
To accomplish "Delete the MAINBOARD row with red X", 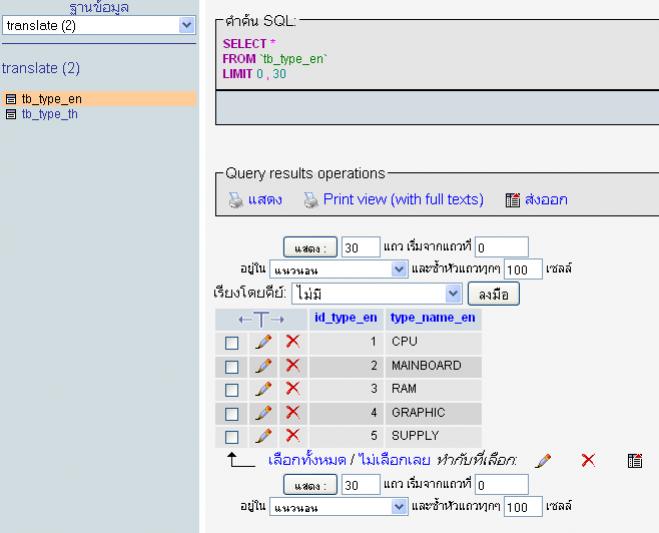I will click(x=293, y=365).
